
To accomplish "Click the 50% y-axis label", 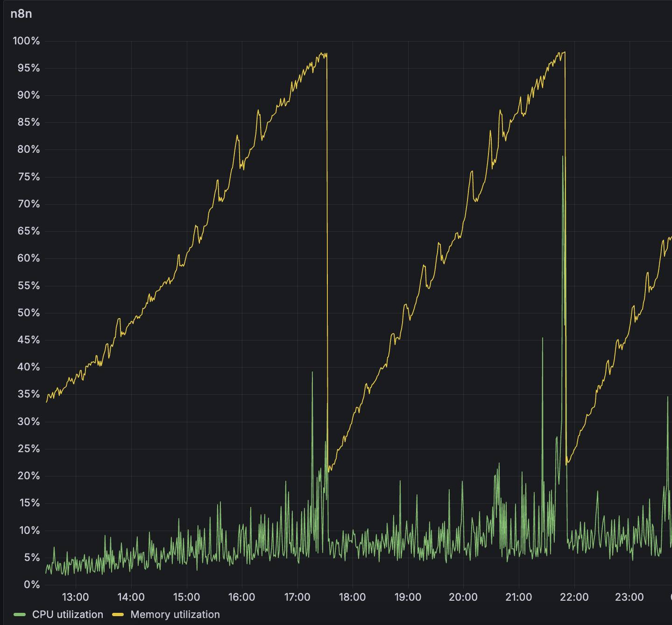I will pyautogui.click(x=28, y=312).
